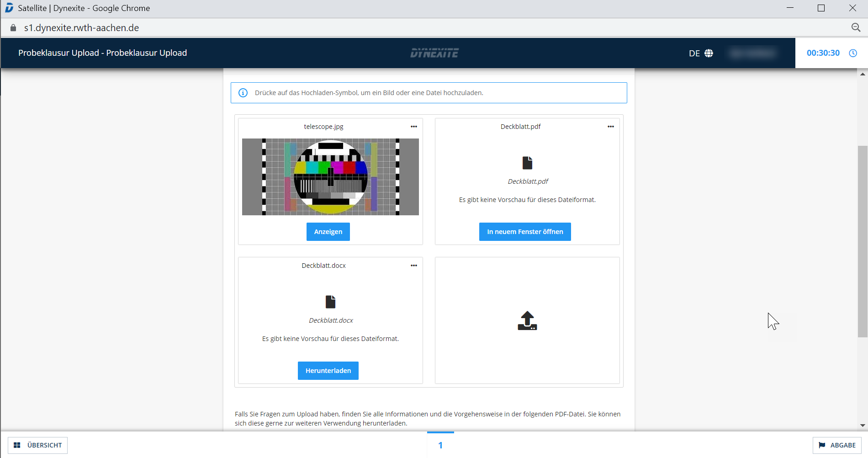This screenshot has width=868, height=458.
Task: Click the page scrollbar thumb
Action: (863, 241)
